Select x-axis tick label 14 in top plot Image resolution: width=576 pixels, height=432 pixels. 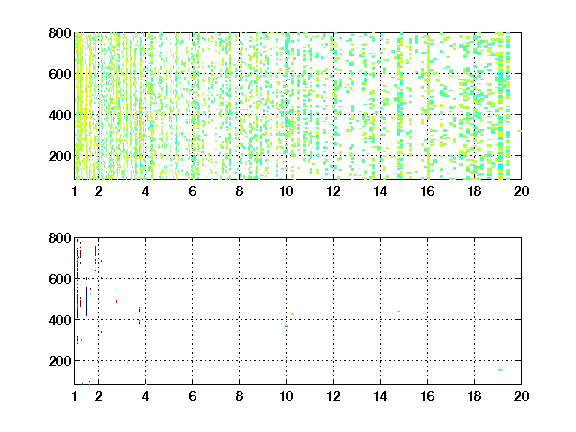tap(381, 191)
